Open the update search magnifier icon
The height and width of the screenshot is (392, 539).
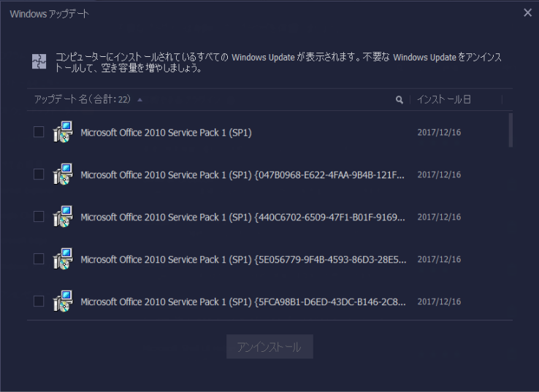tap(399, 100)
